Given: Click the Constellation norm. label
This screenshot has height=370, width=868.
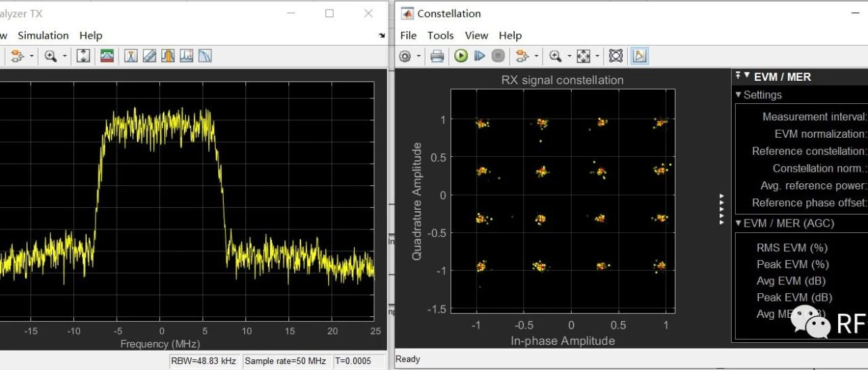Looking at the screenshot, I should pos(820,168).
